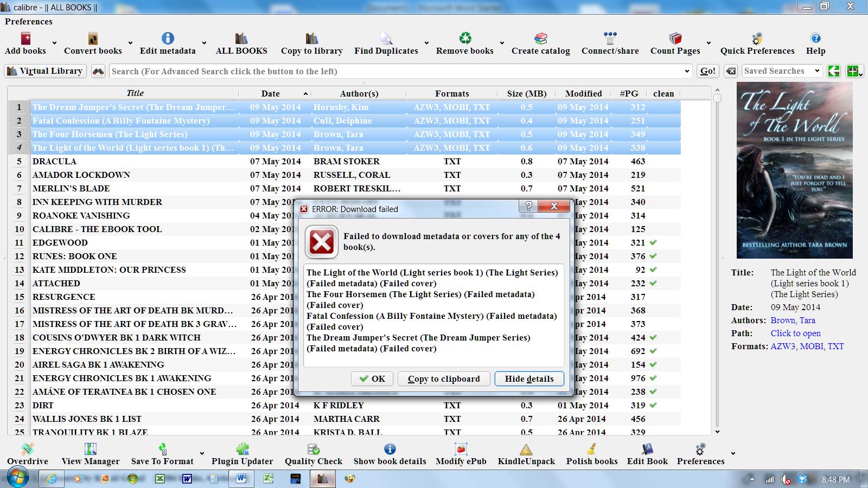Open the Create catalog tool
This screenshot has height=488, width=868.
point(541,38)
